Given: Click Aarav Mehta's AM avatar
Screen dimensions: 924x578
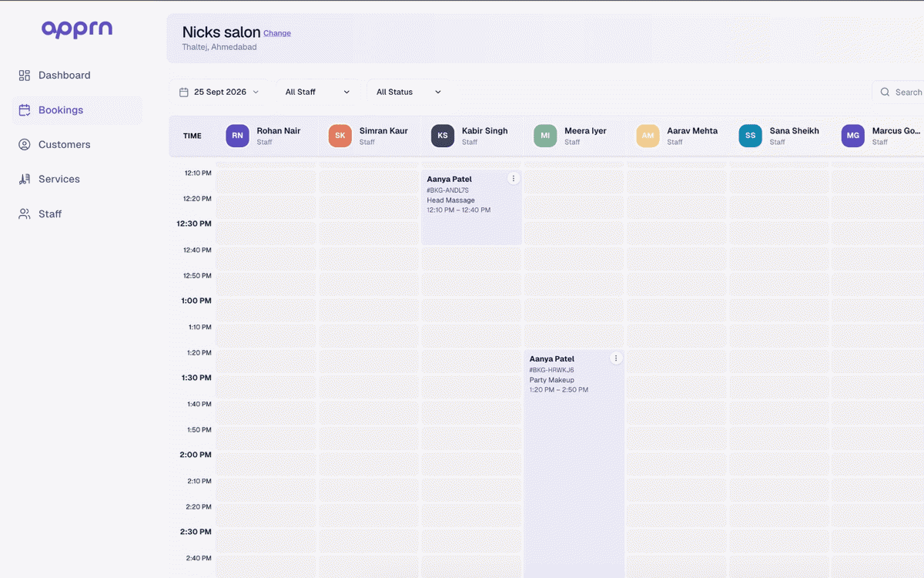Looking at the screenshot, I should point(648,136).
